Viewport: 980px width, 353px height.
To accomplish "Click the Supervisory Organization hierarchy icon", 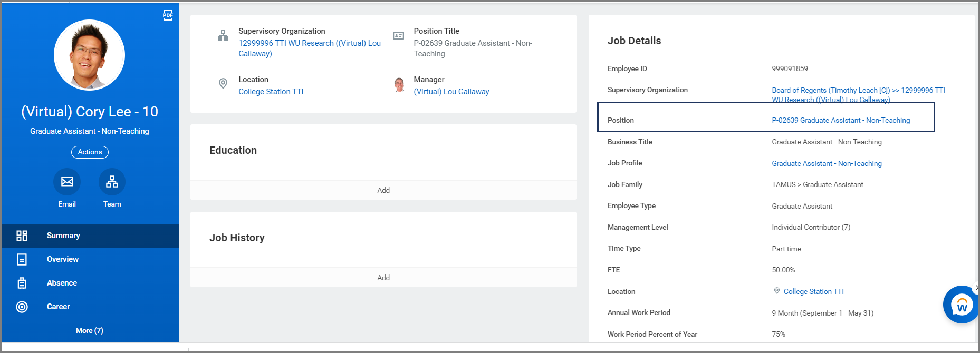I will pos(223,36).
